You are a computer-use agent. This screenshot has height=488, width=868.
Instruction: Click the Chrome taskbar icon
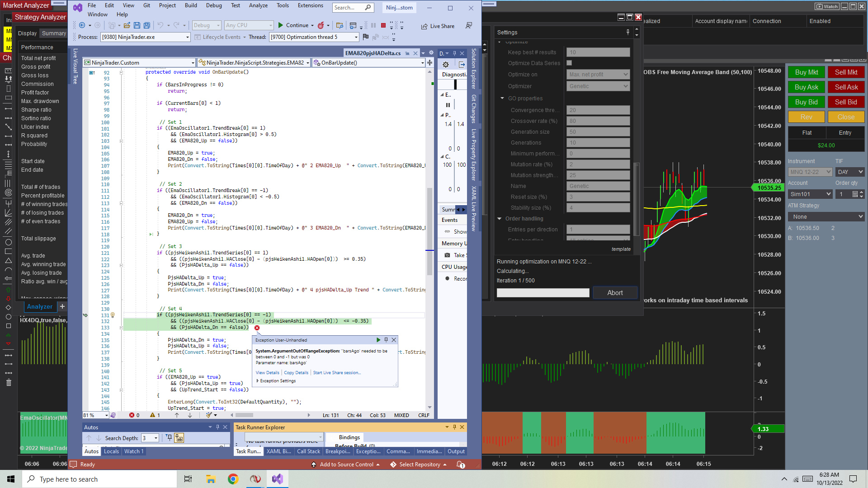(233, 479)
